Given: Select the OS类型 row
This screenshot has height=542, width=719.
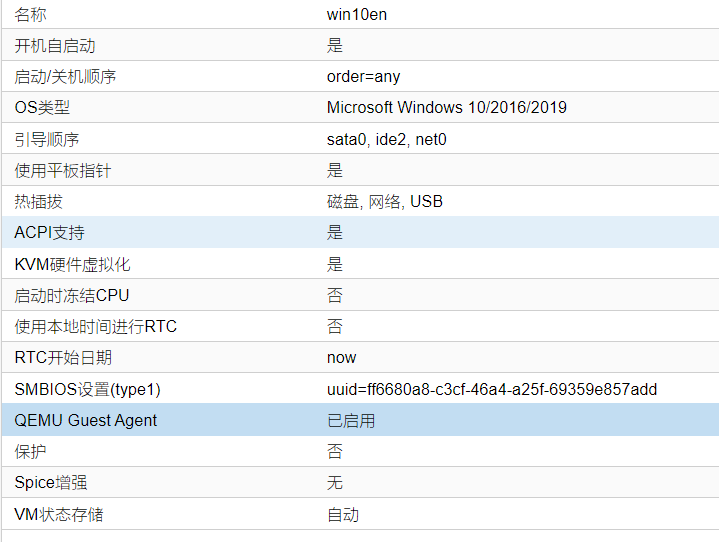Looking at the screenshot, I should pos(360,107).
